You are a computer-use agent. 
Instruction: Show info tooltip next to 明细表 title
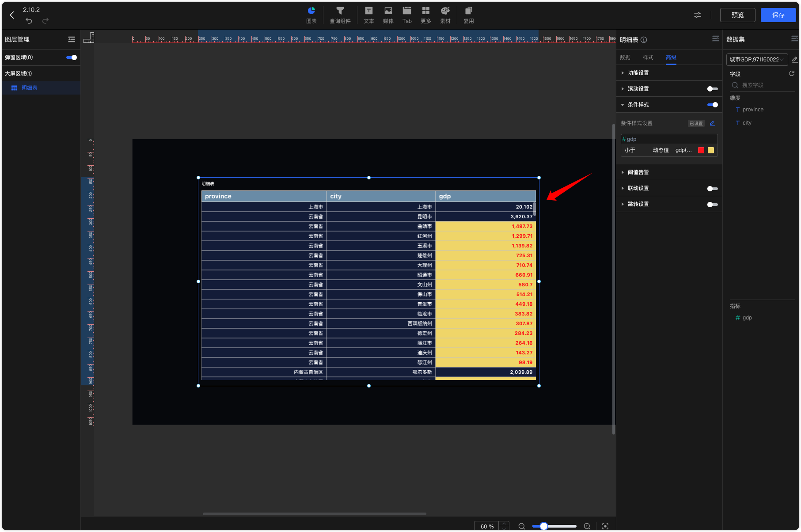pyautogui.click(x=644, y=40)
